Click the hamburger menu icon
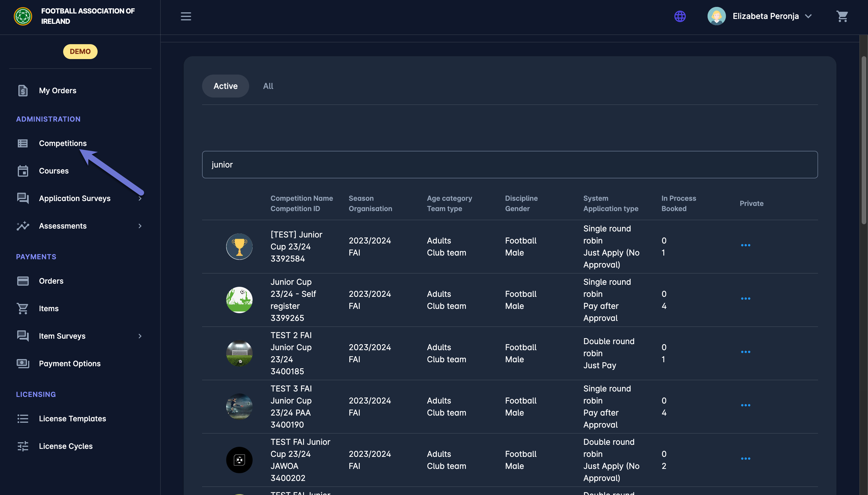868x495 pixels. click(x=186, y=16)
